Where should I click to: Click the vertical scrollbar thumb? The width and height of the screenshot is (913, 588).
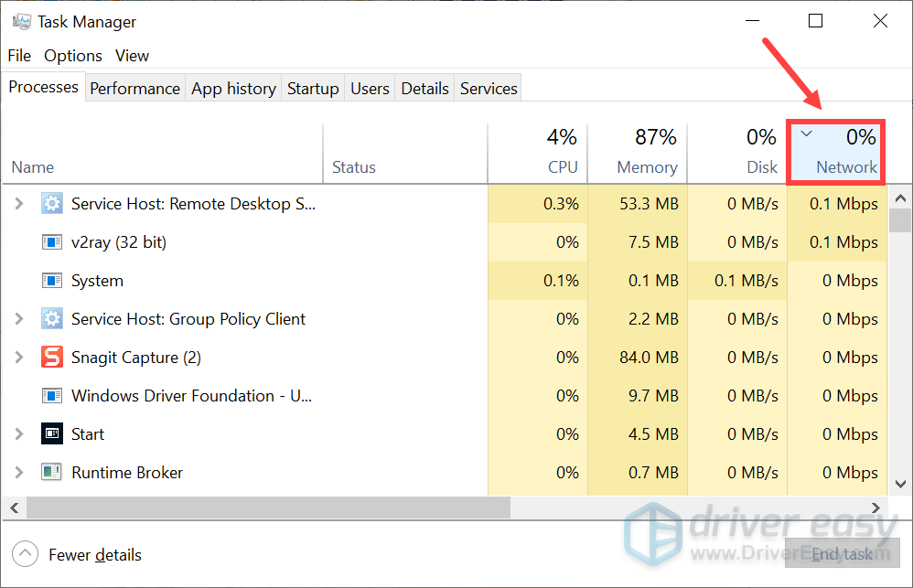click(900, 220)
